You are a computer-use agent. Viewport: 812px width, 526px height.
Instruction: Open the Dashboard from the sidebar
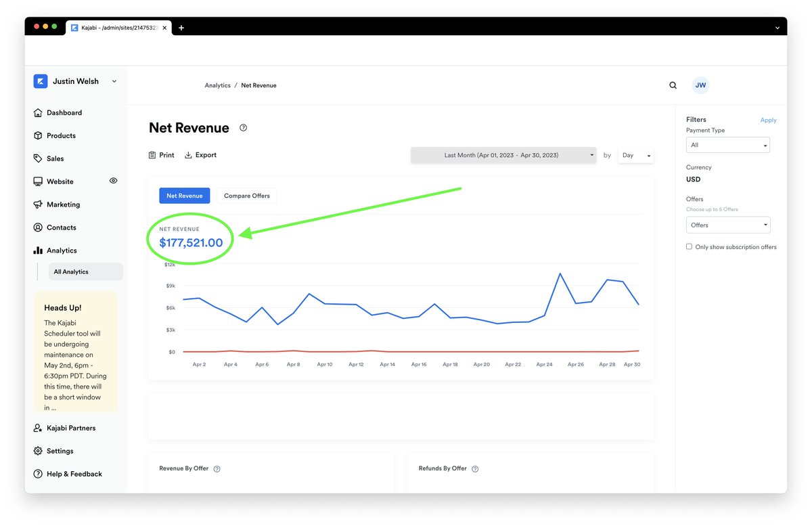coord(64,112)
